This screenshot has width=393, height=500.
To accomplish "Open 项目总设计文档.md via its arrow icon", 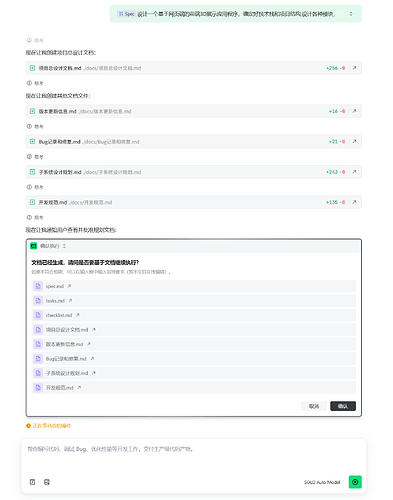I will click(354, 68).
